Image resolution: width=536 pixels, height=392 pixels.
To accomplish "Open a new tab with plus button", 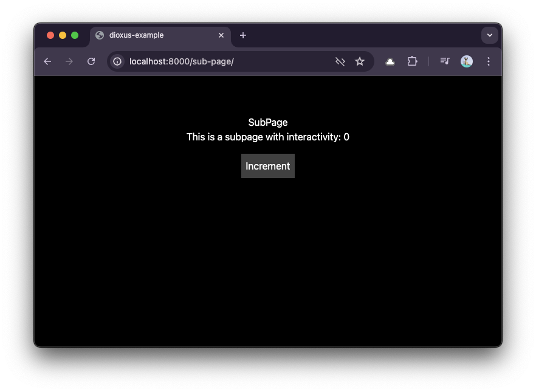I will (x=243, y=35).
